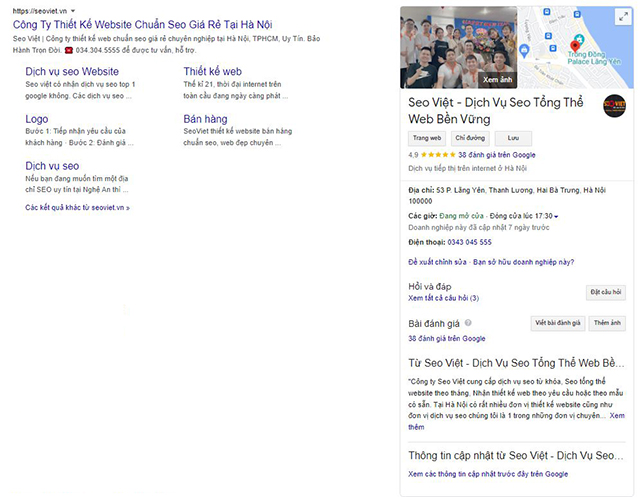Click the Đặt câu hỏi button
The image size is (640, 497).
tap(606, 292)
